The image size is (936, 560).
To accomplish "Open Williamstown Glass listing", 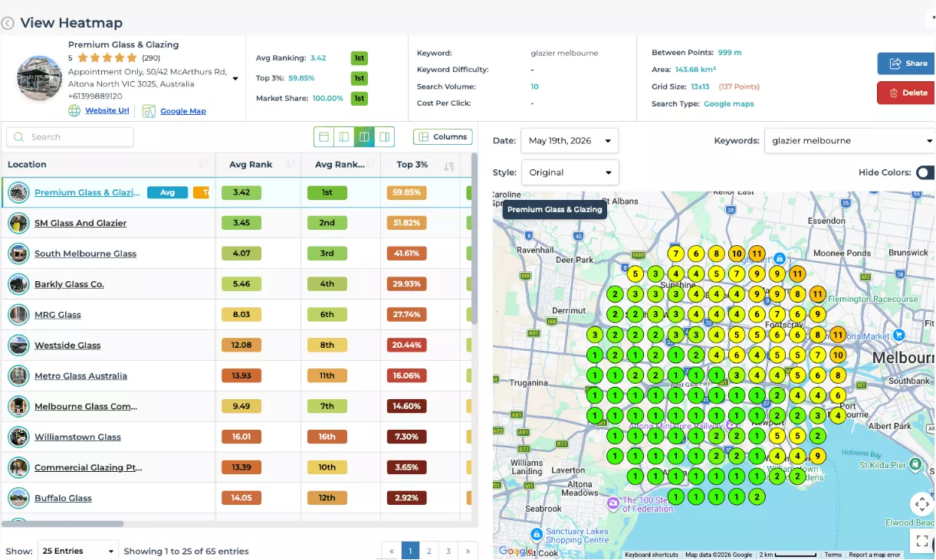I will [x=77, y=437].
